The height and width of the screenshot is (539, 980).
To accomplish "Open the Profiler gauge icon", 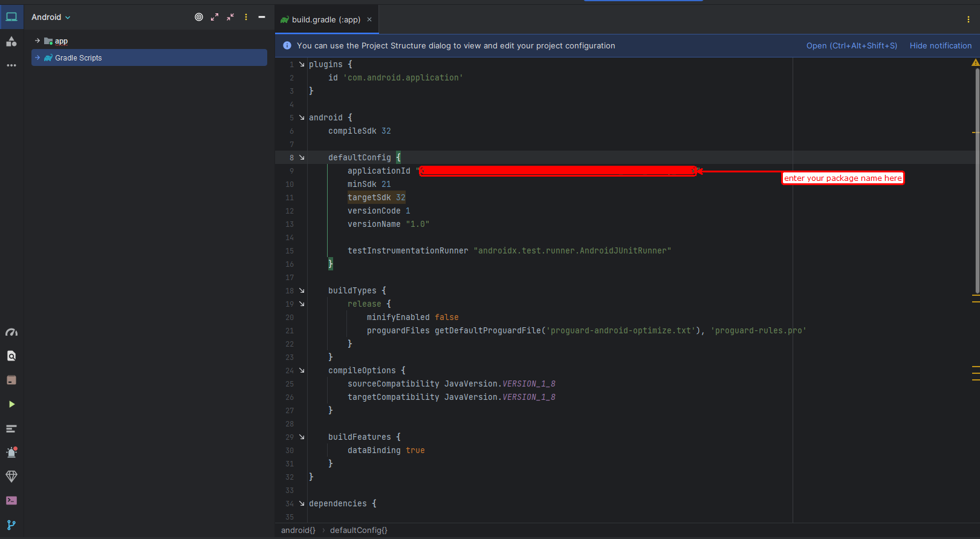I will [11, 332].
